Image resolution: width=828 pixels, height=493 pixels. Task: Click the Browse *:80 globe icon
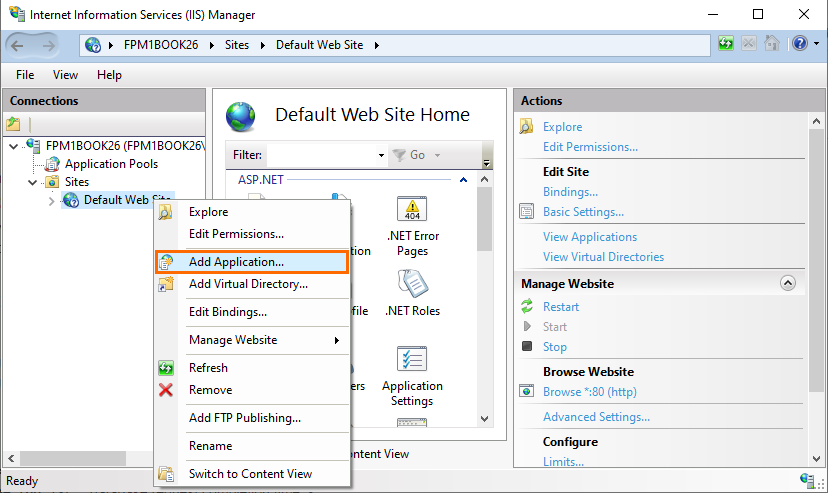click(x=526, y=391)
